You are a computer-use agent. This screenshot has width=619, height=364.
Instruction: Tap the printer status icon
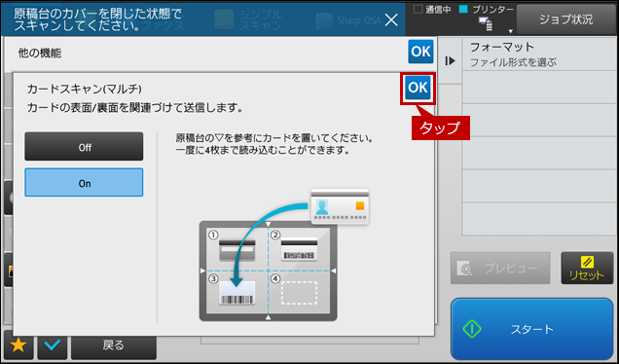tap(486, 24)
